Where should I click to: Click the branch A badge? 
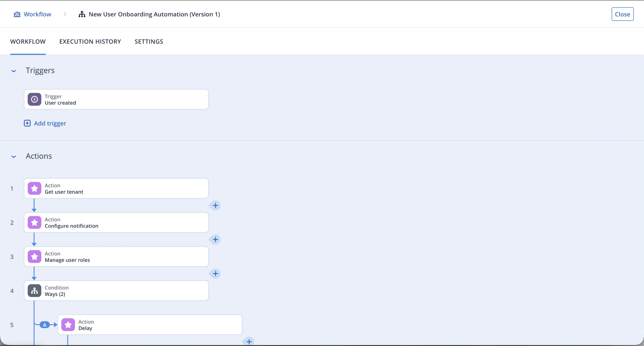[45, 325]
